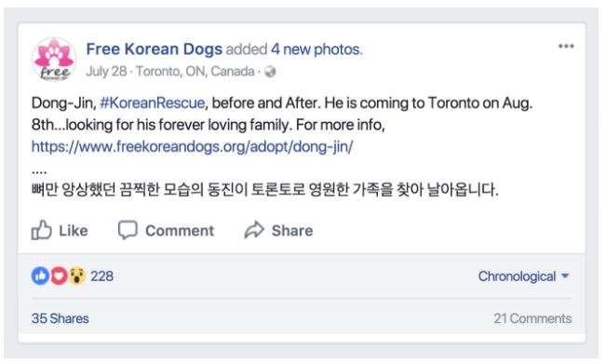606x364 pixels.
Task: Click the Share arrow icon
Action: [x=254, y=230]
